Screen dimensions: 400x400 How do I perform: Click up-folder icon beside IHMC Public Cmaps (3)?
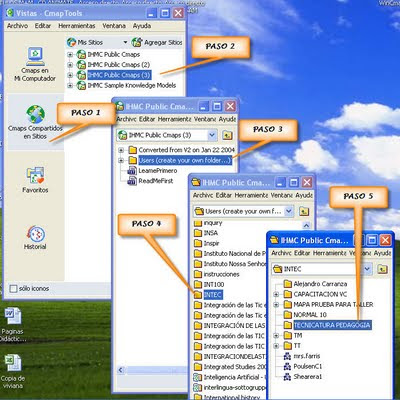point(227,135)
